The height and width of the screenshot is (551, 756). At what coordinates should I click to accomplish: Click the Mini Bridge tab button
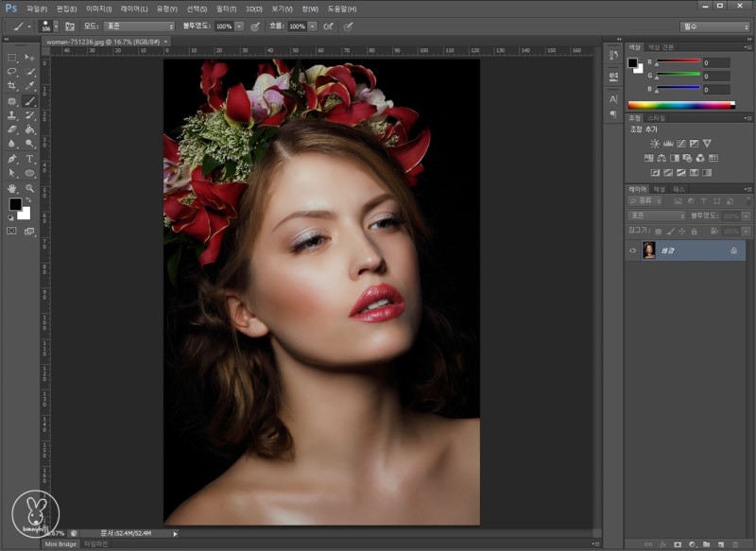61,544
